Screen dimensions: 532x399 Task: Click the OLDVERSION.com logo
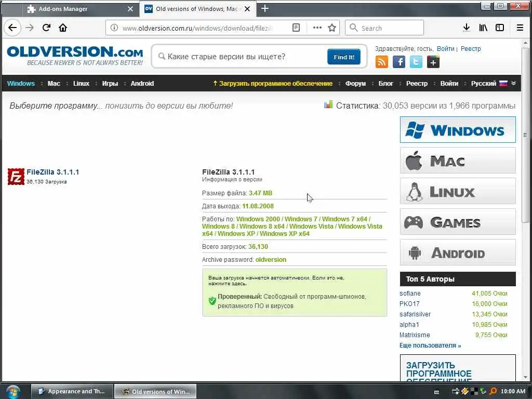point(75,56)
